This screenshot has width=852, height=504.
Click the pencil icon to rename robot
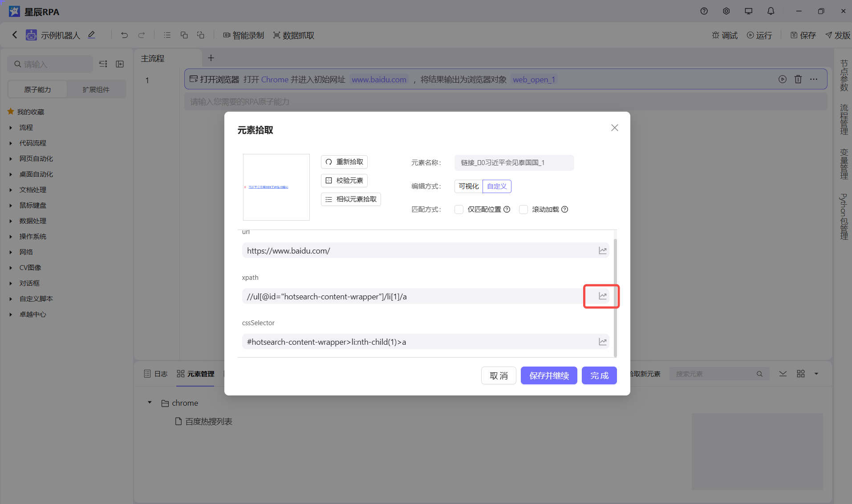click(x=92, y=35)
